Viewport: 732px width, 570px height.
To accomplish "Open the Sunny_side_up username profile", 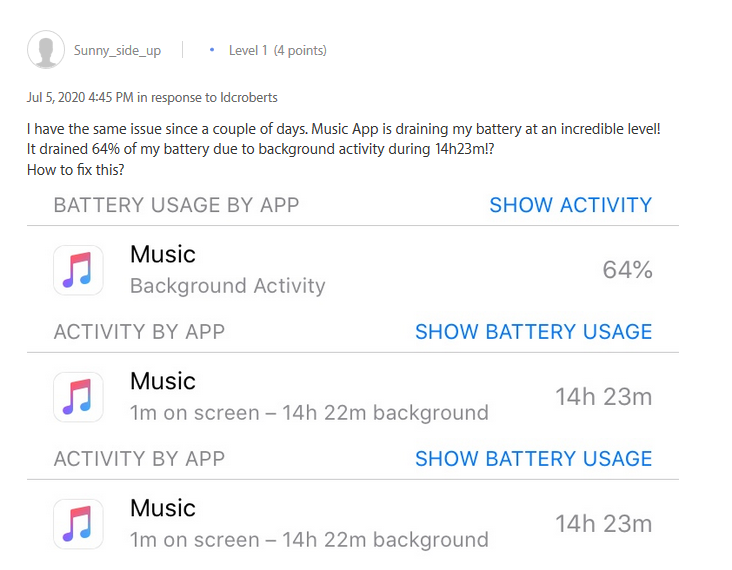I will (117, 50).
